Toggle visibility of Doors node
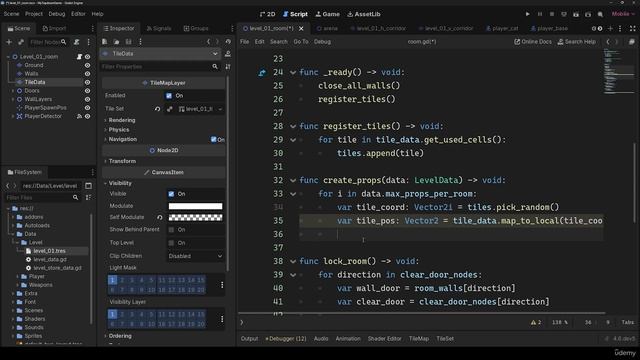Screen dimensions: 640x360 (x=87, y=91)
